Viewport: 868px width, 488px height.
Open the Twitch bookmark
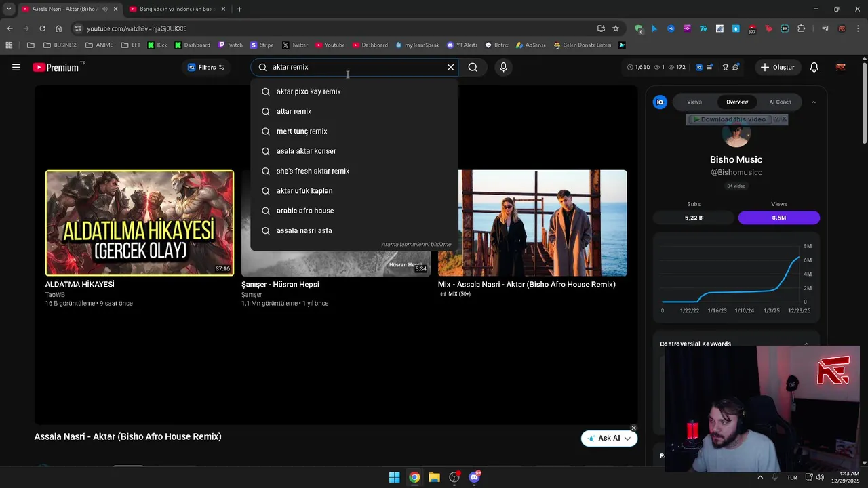click(x=230, y=45)
